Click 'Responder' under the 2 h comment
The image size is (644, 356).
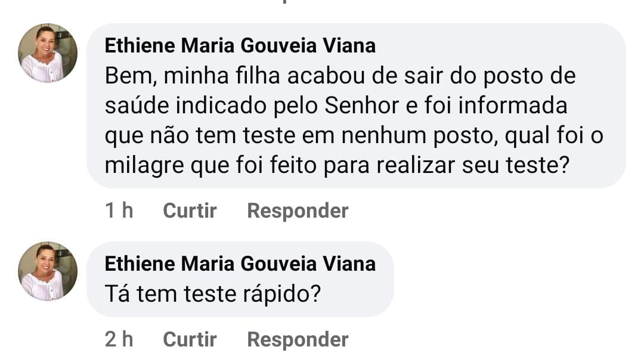[x=298, y=339]
